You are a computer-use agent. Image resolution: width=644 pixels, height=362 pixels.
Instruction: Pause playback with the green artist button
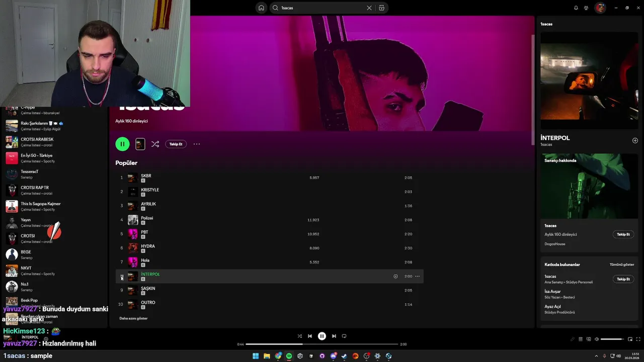pos(122,144)
